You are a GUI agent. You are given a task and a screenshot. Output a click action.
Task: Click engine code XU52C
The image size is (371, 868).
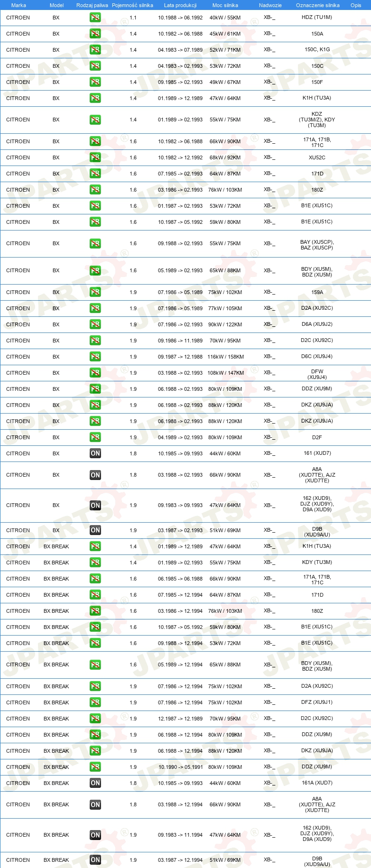click(x=317, y=157)
